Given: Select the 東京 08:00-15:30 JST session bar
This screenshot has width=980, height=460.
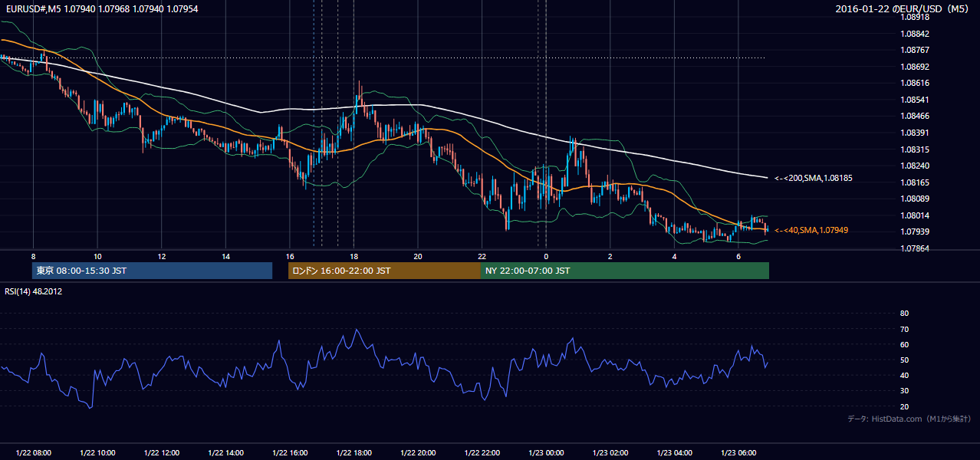Looking at the screenshot, I should 153,271.
